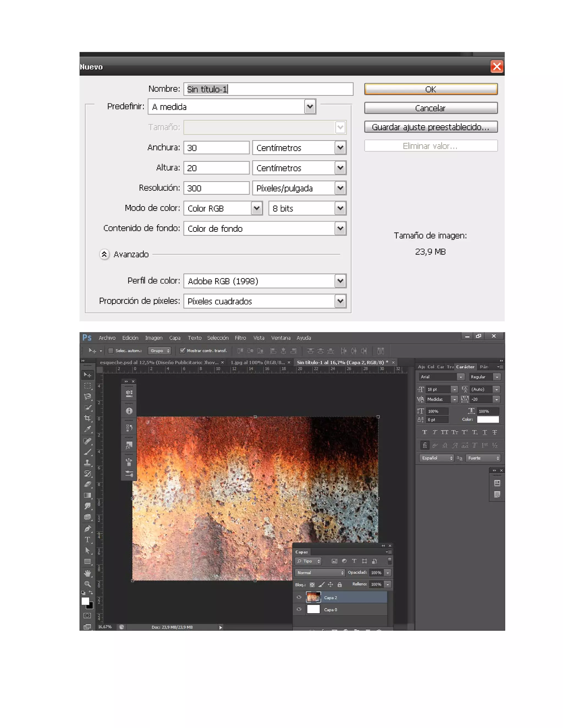Click the Anchura input field
Image resolution: width=563 pixels, height=728 pixels.
216,148
